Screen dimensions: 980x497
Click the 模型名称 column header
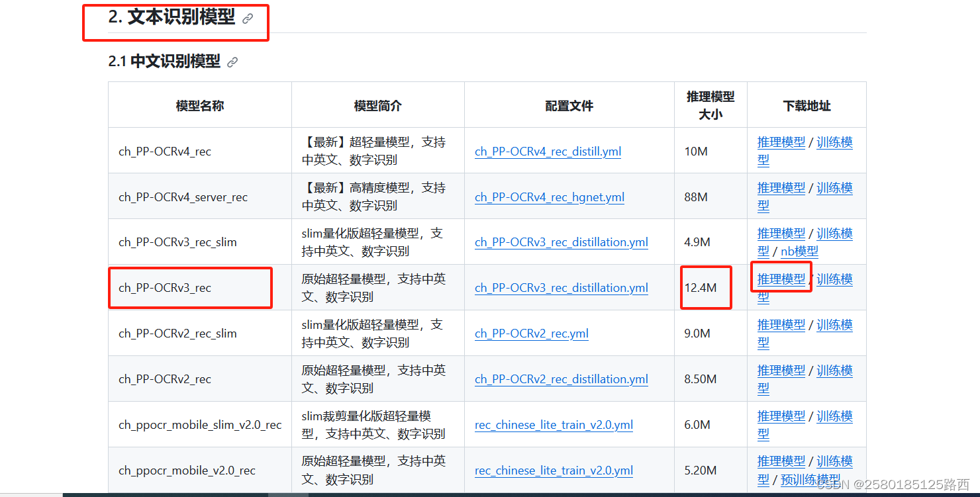click(x=200, y=106)
